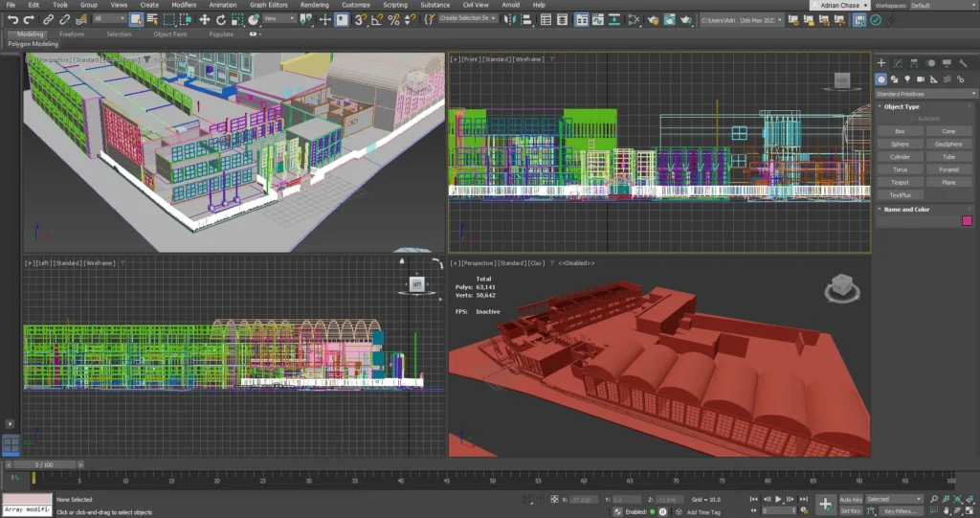Click the Array modifi MAXScript listener field
The height and width of the screenshot is (518, 980).
pyautogui.click(x=27, y=510)
